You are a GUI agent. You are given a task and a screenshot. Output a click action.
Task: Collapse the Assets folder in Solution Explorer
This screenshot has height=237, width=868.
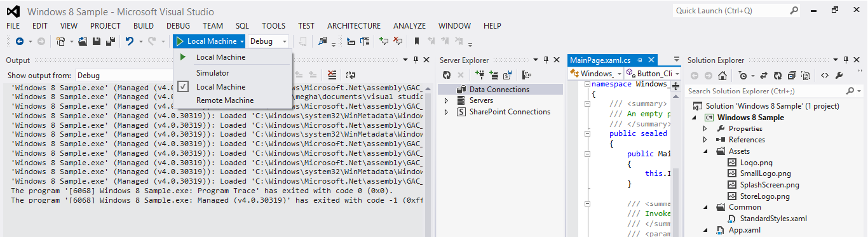coord(705,151)
